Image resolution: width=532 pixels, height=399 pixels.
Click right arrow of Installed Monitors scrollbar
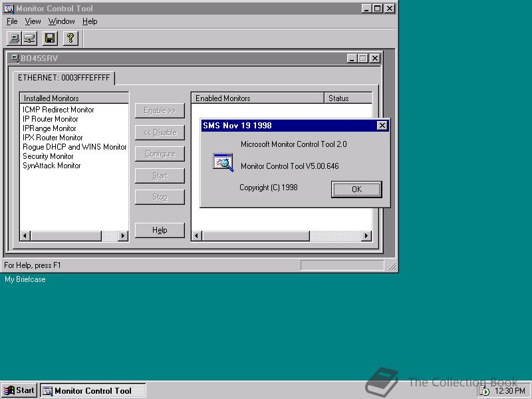click(123, 235)
